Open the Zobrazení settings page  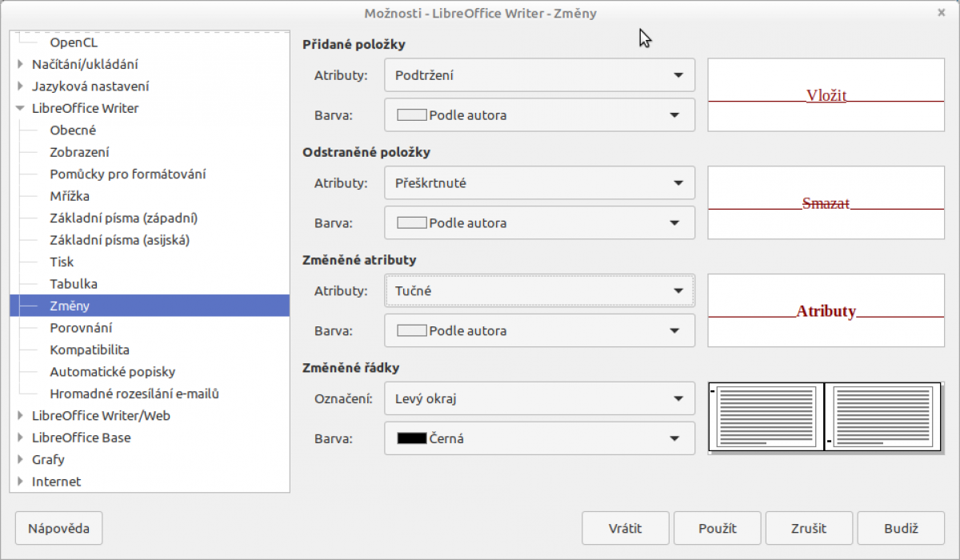coord(80,152)
